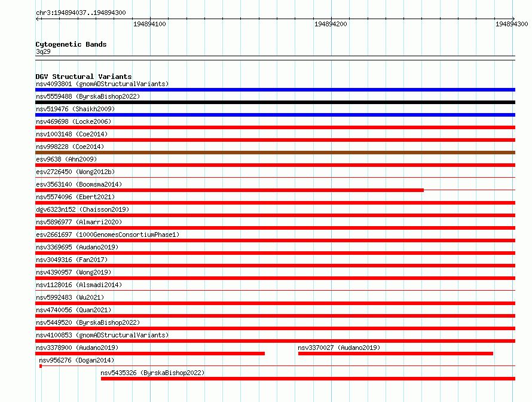Click the red bar under nsv5435326
The width and height of the screenshot is (532, 402).
pyautogui.click(x=308, y=379)
